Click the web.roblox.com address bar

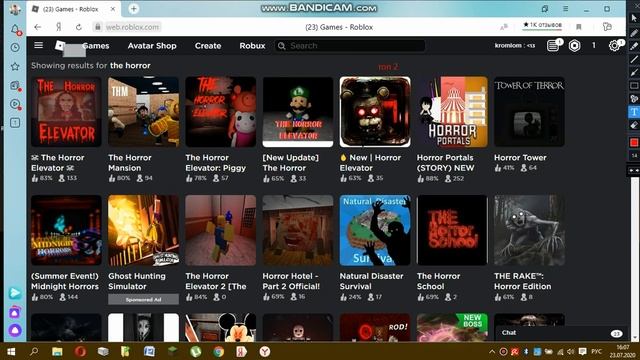(x=132, y=27)
